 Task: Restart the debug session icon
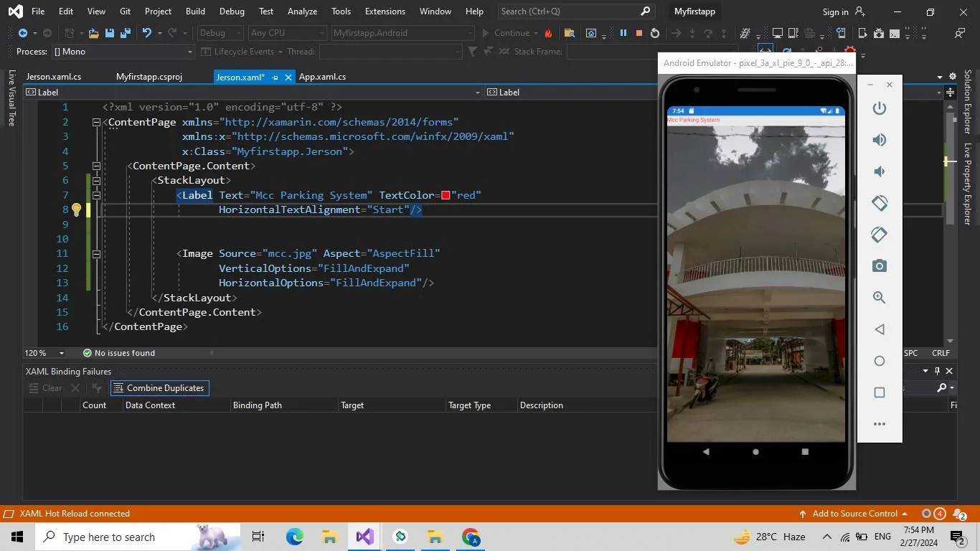click(x=654, y=33)
